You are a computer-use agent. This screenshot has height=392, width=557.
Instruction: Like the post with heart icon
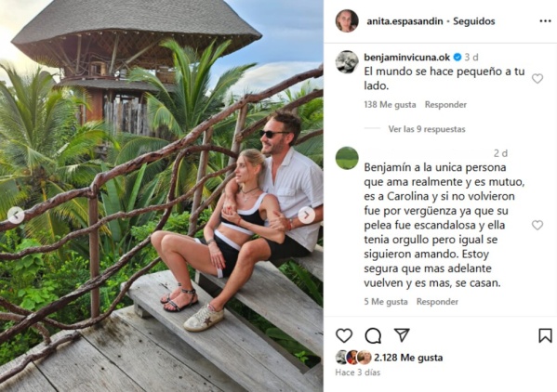(x=344, y=335)
